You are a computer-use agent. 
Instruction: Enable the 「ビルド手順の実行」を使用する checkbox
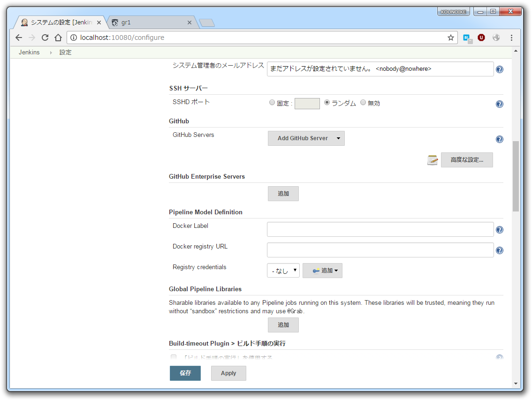(x=174, y=357)
